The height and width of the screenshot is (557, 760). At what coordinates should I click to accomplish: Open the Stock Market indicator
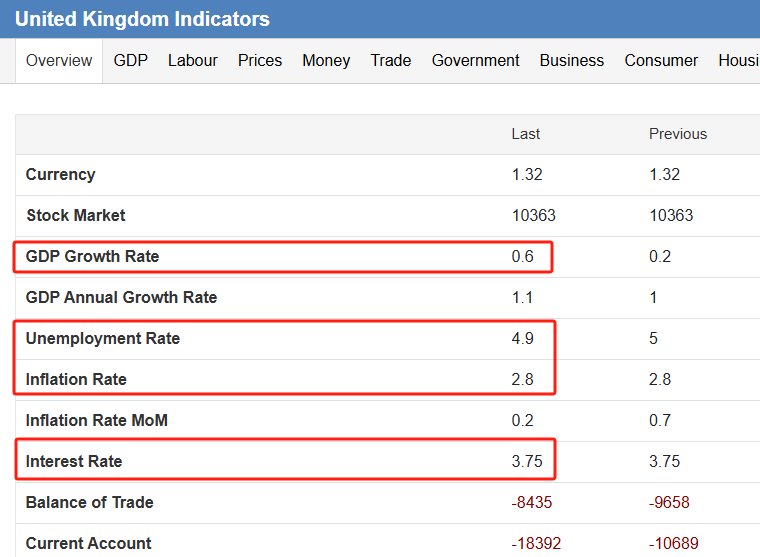(76, 215)
